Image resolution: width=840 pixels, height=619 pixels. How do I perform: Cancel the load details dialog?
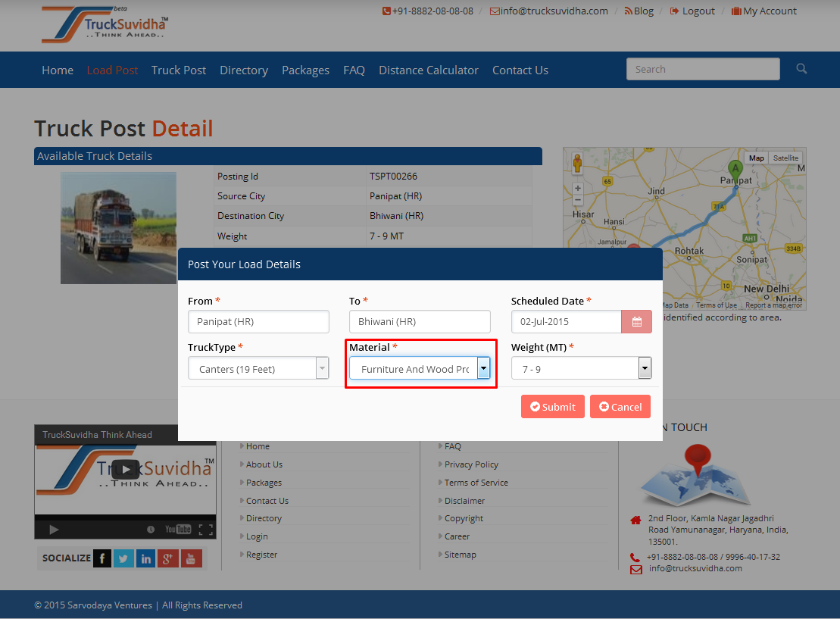(620, 407)
